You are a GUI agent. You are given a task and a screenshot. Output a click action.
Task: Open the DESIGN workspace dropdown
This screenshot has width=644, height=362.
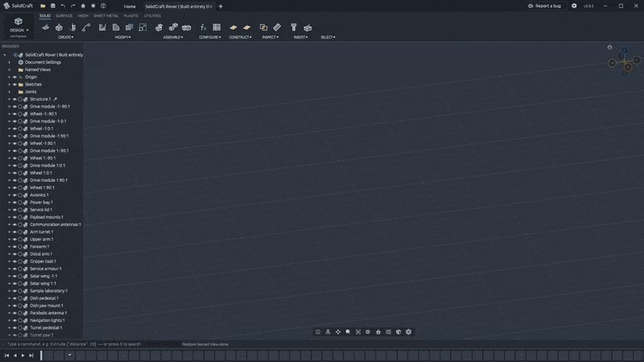click(19, 26)
